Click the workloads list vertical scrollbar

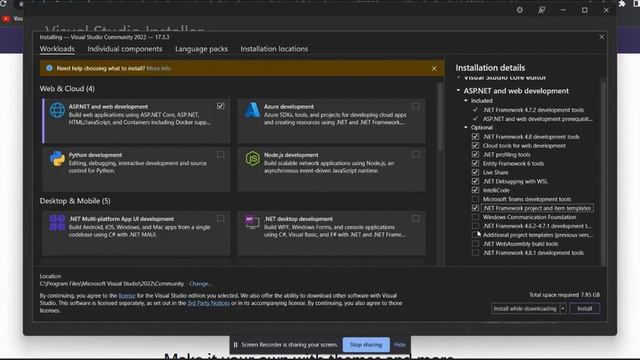coord(440,117)
